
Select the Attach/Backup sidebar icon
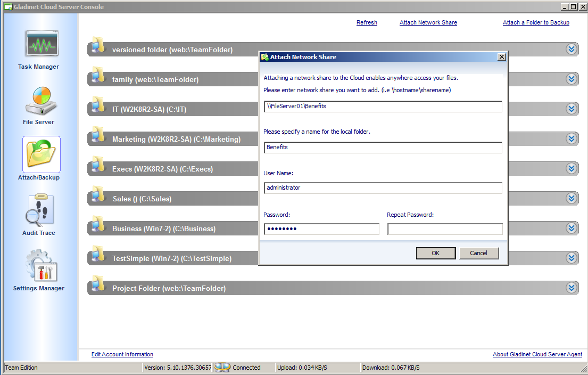42,154
